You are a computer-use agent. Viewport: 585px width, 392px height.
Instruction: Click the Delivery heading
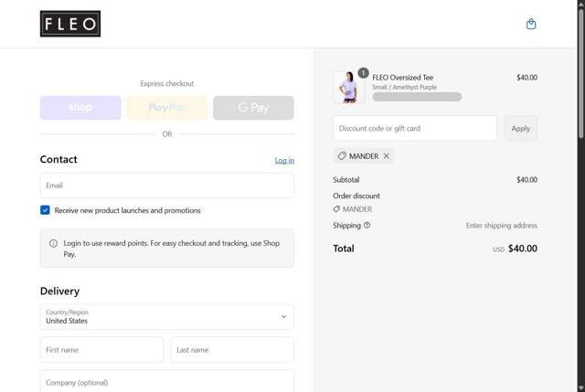tap(59, 291)
